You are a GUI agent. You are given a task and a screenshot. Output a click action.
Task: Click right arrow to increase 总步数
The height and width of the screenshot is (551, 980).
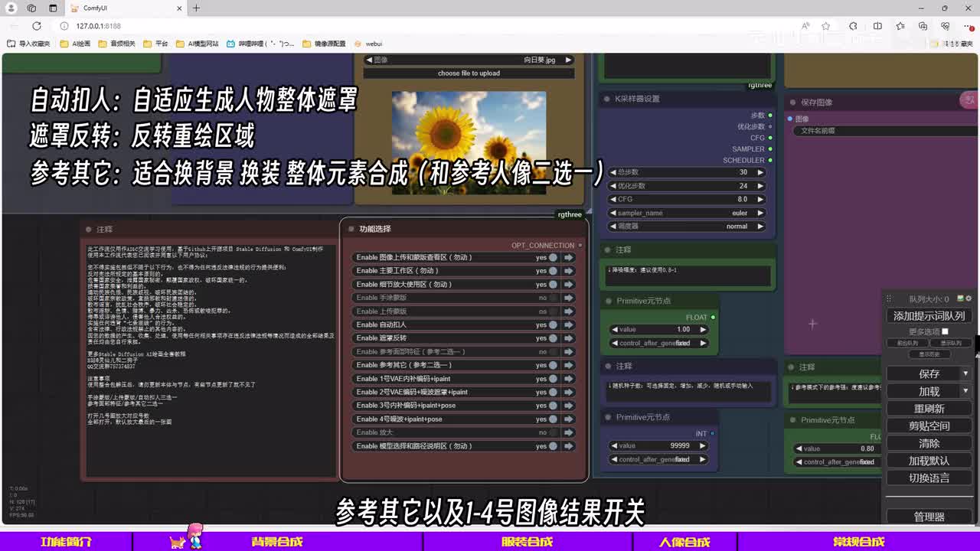point(760,172)
